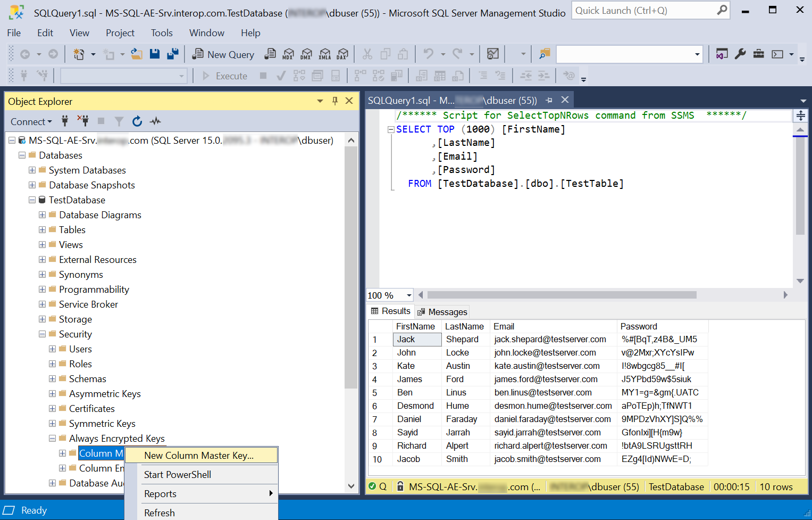
Task: Click the New Query toolbar button
Action: 223,54
